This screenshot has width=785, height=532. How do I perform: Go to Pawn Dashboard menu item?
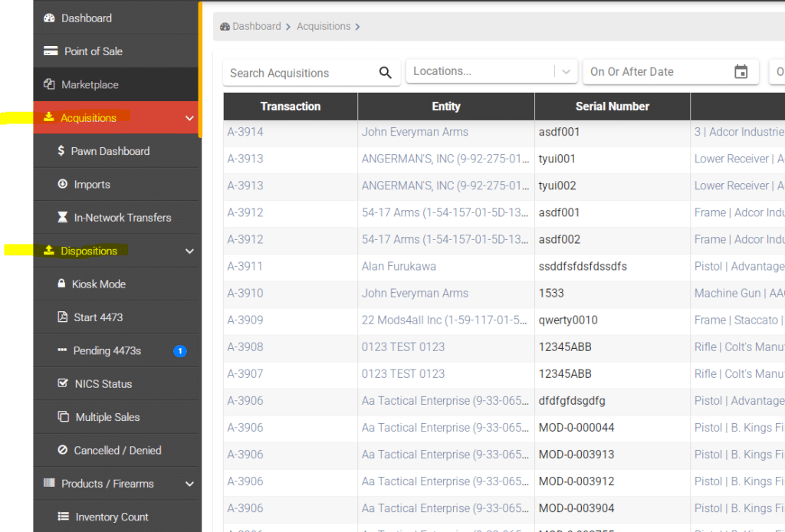pos(110,151)
